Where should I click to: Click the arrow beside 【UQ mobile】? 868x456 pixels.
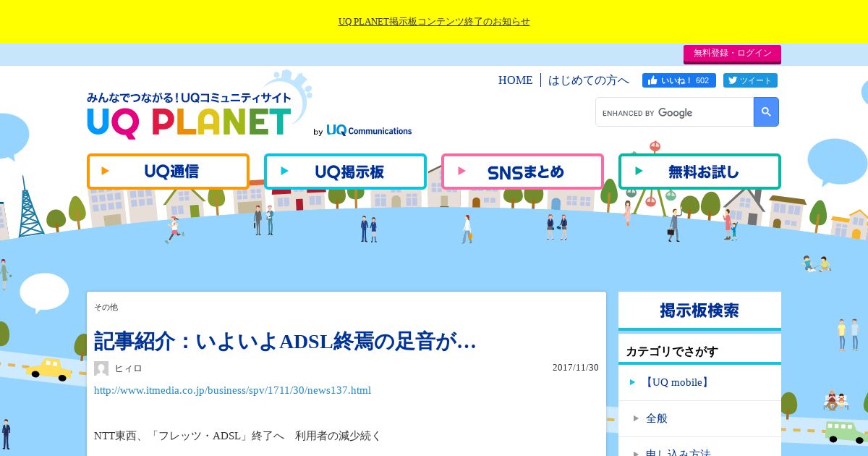tap(632, 382)
